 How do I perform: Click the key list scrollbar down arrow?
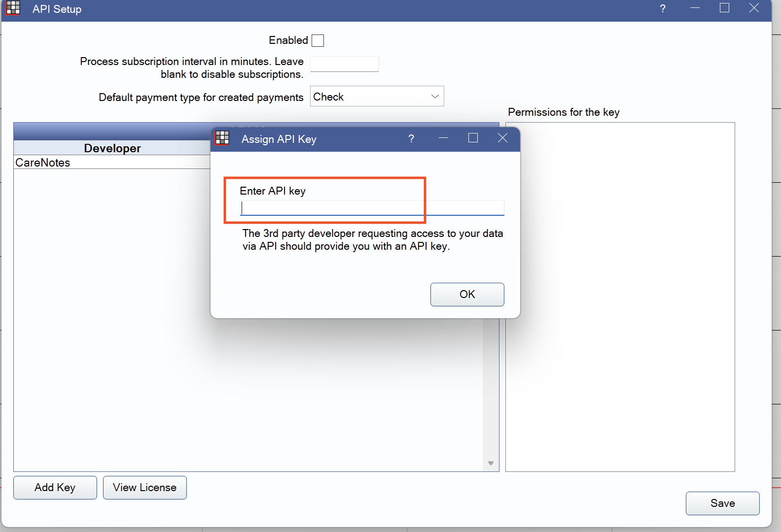(491, 463)
